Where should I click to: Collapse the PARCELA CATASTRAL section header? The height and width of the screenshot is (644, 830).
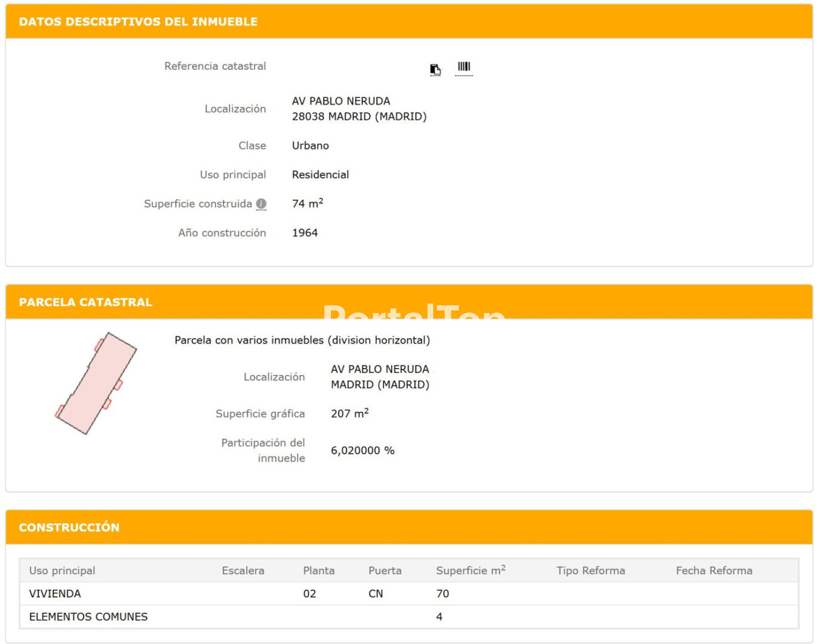coord(85,302)
